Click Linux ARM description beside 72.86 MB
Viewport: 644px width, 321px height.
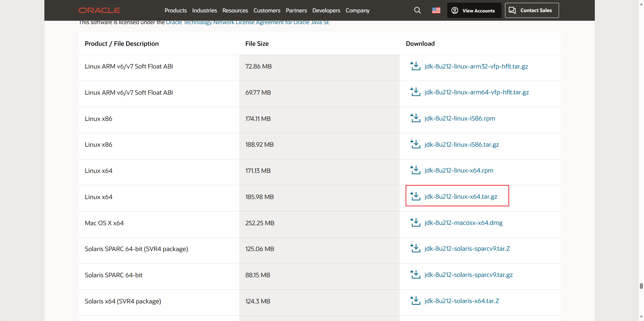click(129, 66)
